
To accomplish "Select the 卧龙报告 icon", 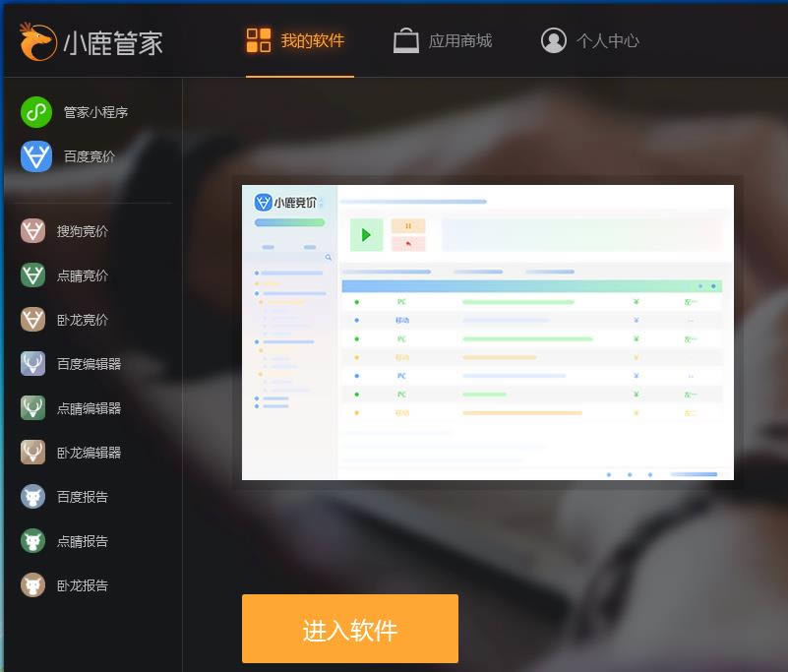I will click(x=33, y=585).
